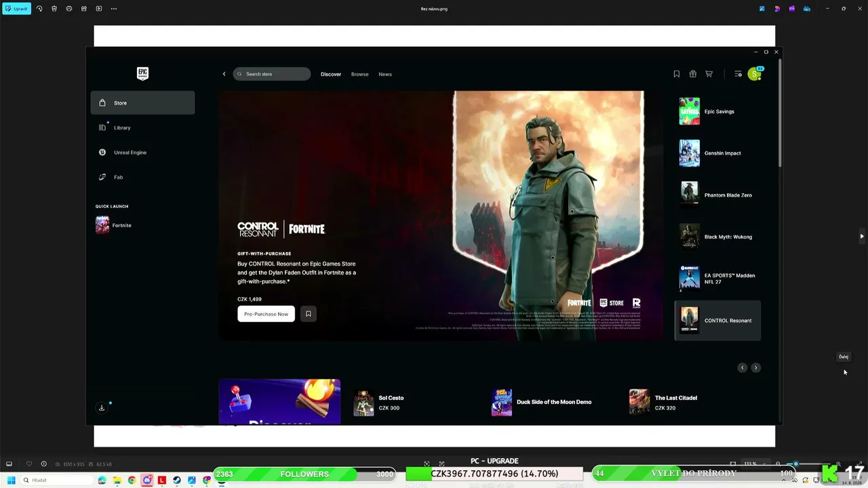
Task: Open the gift redeem icon in header
Action: tap(692, 74)
